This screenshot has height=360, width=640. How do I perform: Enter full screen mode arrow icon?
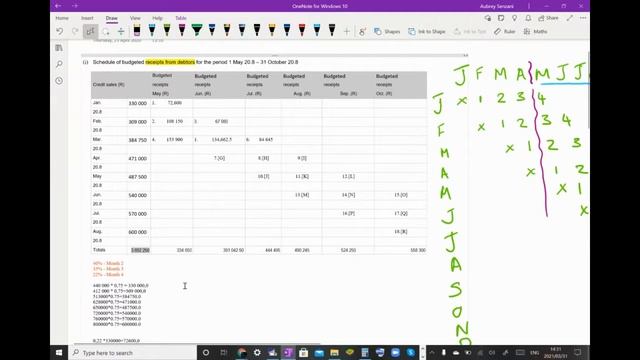tap(570, 18)
